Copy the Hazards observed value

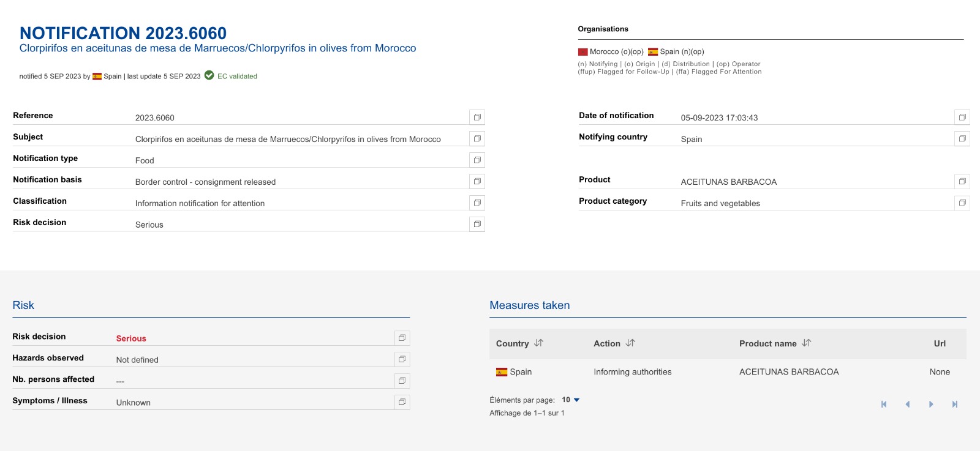[402, 359]
